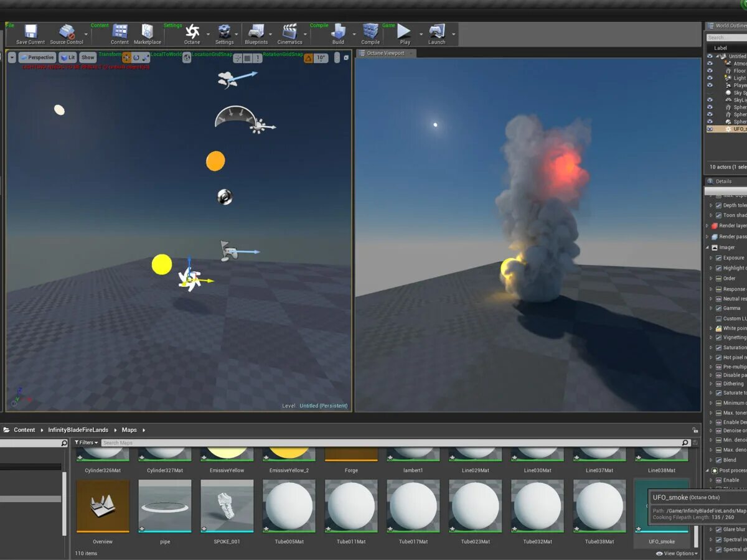This screenshot has height=560, width=747.
Task: Open the viewport options dropdown arrow
Action: point(12,57)
